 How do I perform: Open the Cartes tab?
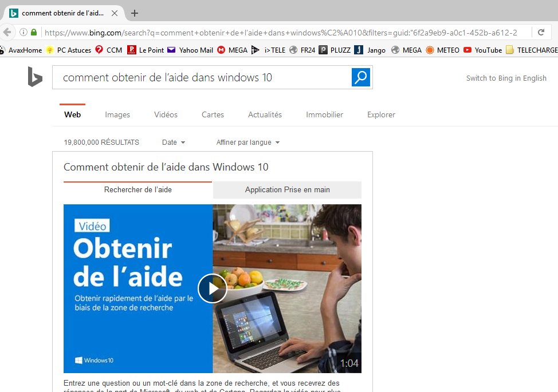pos(213,114)
